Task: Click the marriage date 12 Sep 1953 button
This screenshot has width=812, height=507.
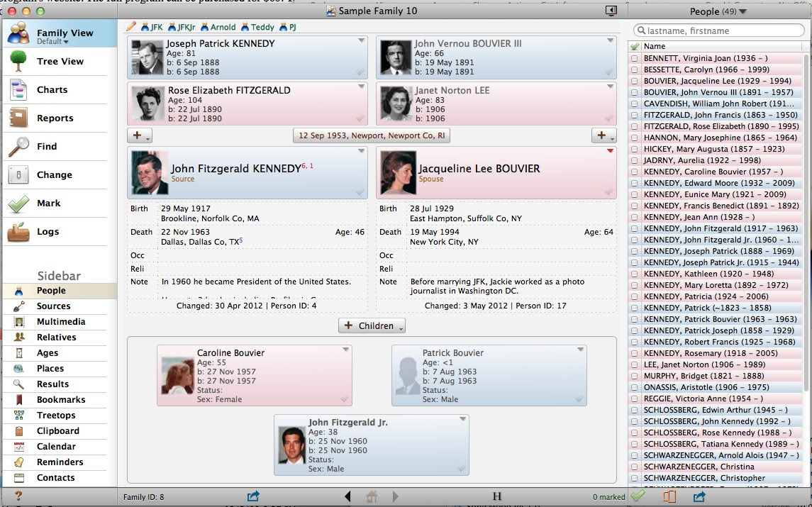Action: pos(372,135)
